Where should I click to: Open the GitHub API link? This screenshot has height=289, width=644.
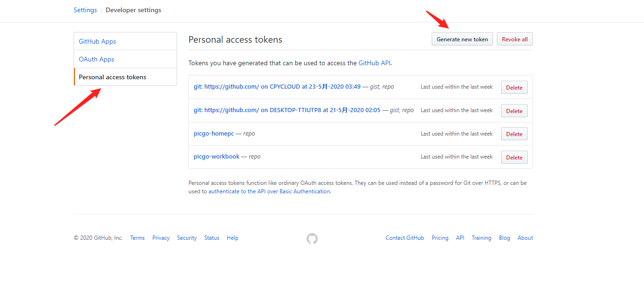point(374,63)
